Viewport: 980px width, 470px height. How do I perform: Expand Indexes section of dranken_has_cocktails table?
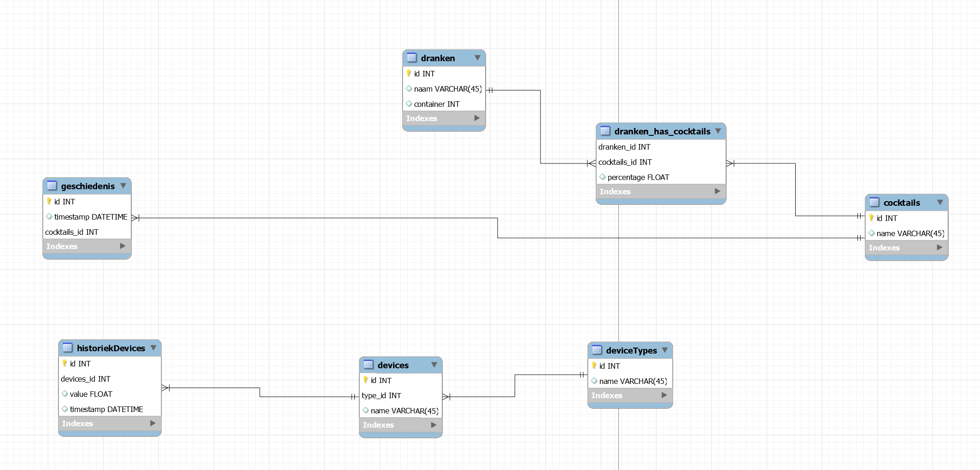(717, 191)
